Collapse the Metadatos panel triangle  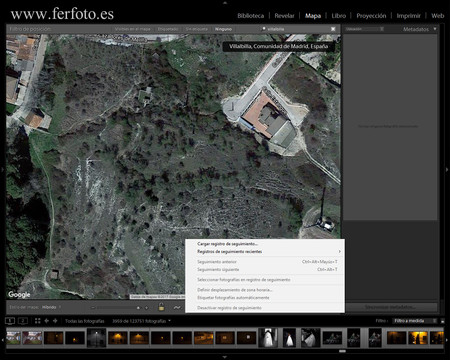(x=435, y=29)
